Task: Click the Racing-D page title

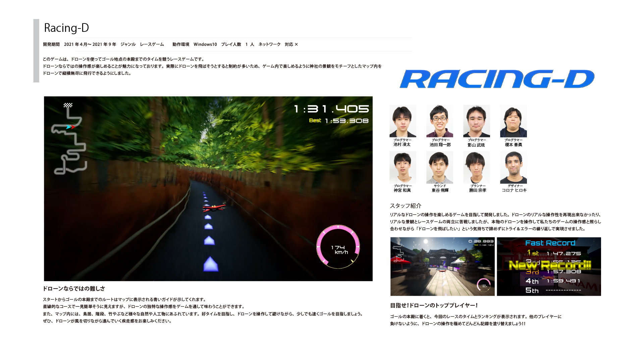Action: [x=66, y=28]
